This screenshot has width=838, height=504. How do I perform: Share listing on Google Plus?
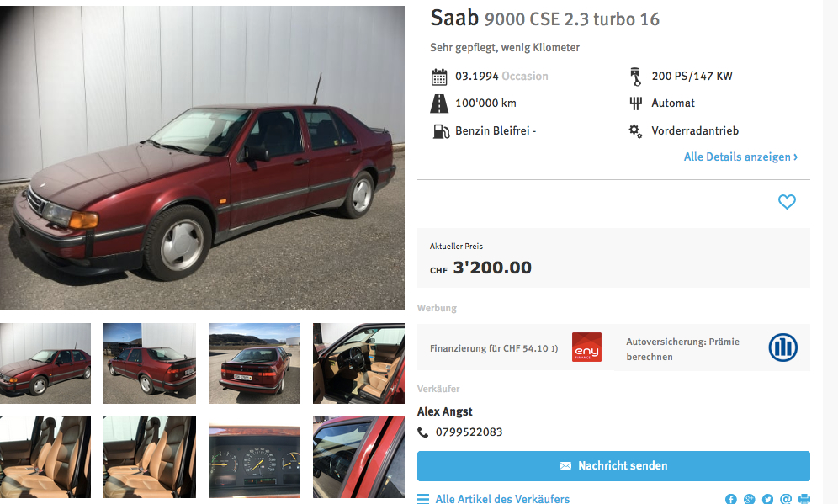750,499
